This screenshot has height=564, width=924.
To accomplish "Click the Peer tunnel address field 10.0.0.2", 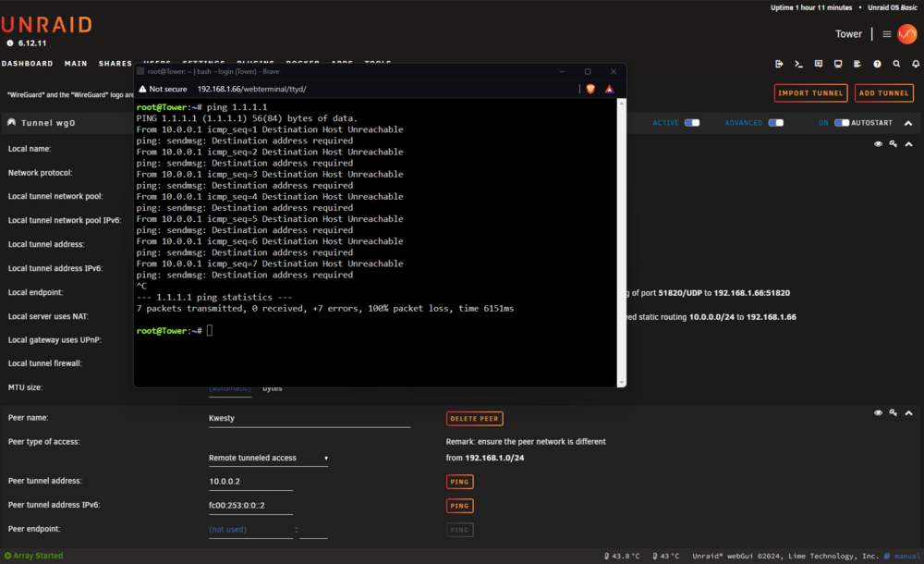I will tap(250, 482).
